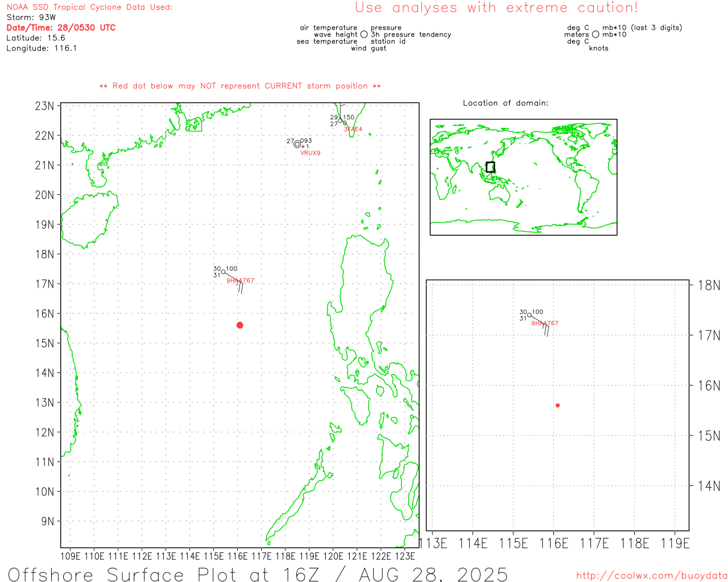Select station circle marker for 3FAE4
This screenshot has width=728, height=582.
click(x=341, y=120)
